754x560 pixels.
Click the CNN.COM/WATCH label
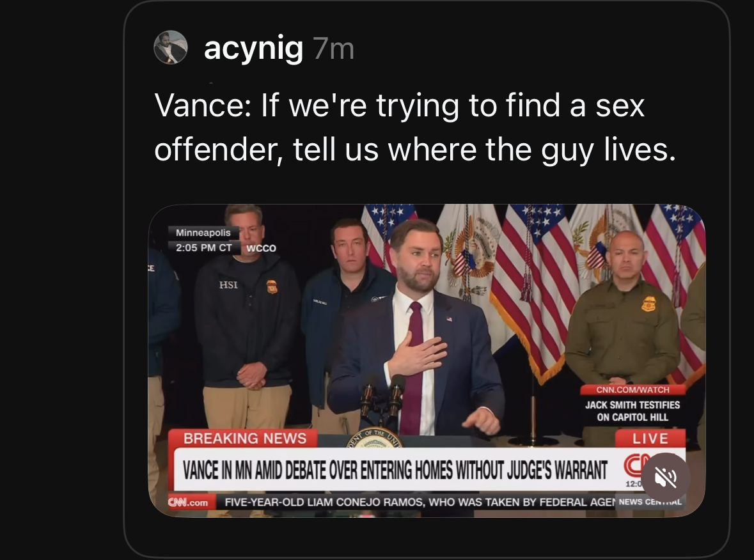632,389
